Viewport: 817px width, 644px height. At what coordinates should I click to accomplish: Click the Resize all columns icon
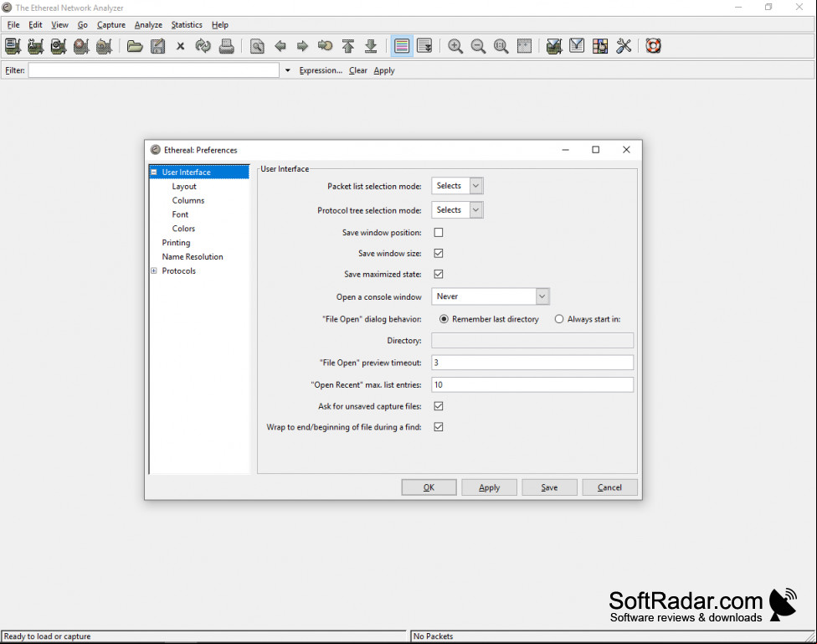524,46
